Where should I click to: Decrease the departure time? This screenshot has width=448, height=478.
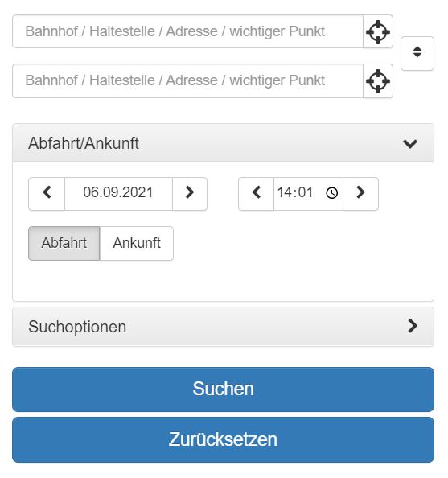coord(257,194)
